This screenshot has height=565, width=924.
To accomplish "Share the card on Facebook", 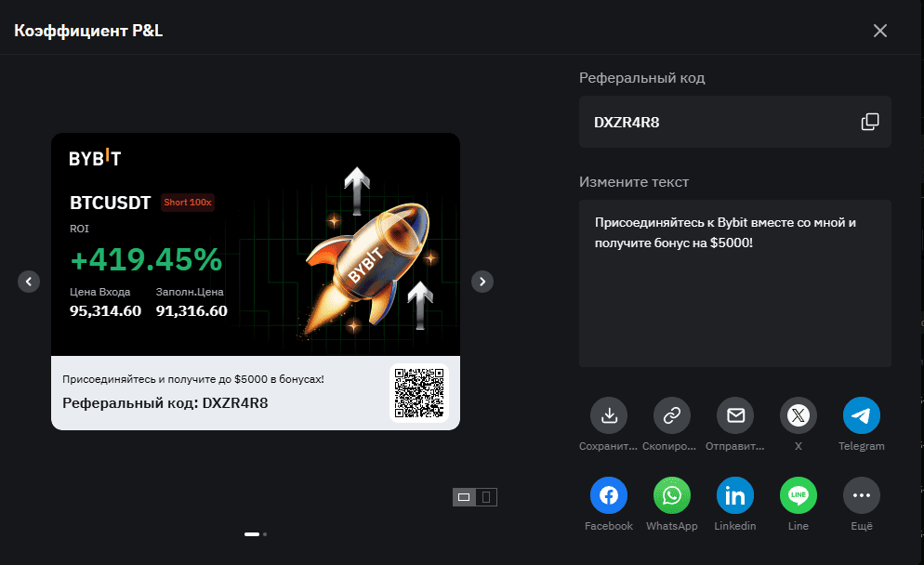I will pos(609,496).
